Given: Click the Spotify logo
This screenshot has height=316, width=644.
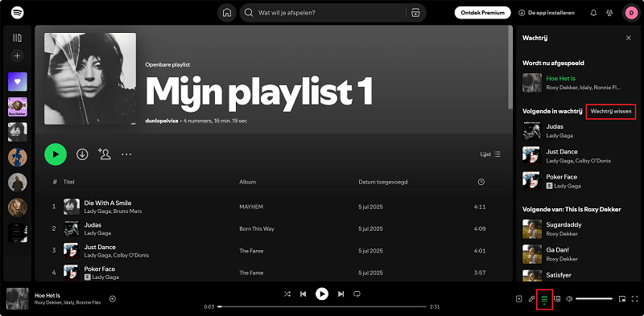Looking at the screenshot, I should click(x=17, y=13).
